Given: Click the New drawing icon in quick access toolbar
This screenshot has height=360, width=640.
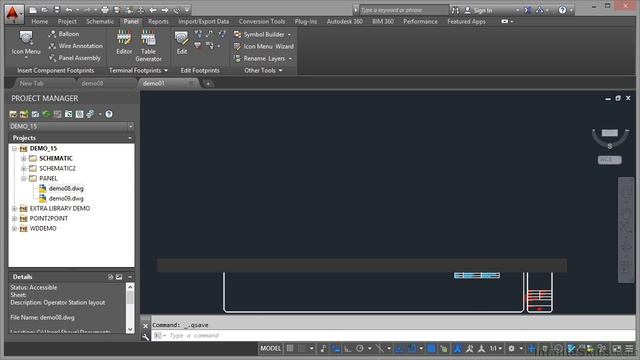Looking at the screenshot, I should (x=33, y=10).
